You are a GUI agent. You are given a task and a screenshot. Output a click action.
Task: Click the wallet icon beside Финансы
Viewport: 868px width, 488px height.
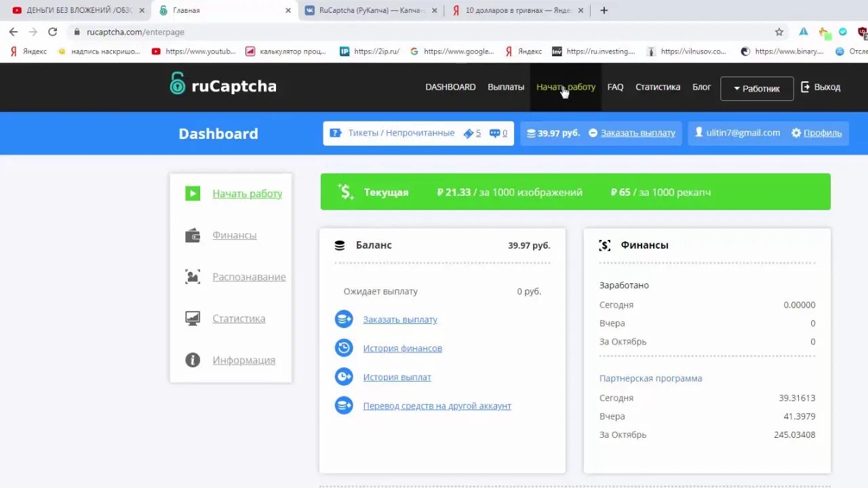193,235
